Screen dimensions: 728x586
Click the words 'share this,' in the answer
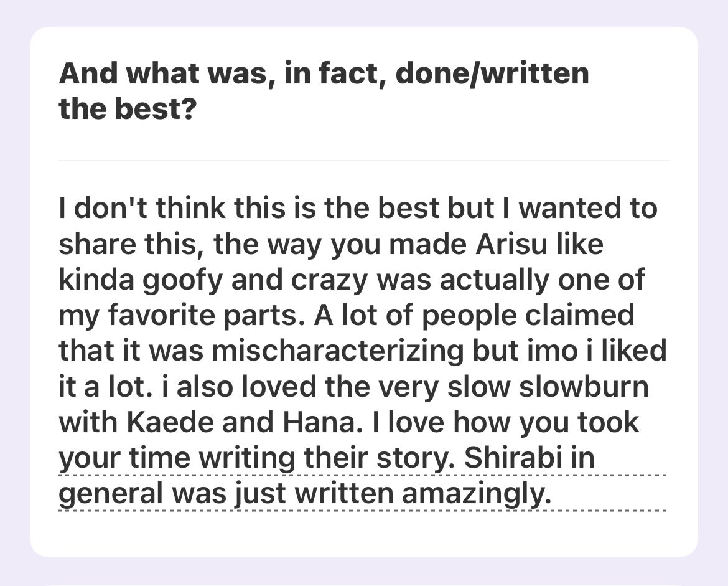click(131, 244)
